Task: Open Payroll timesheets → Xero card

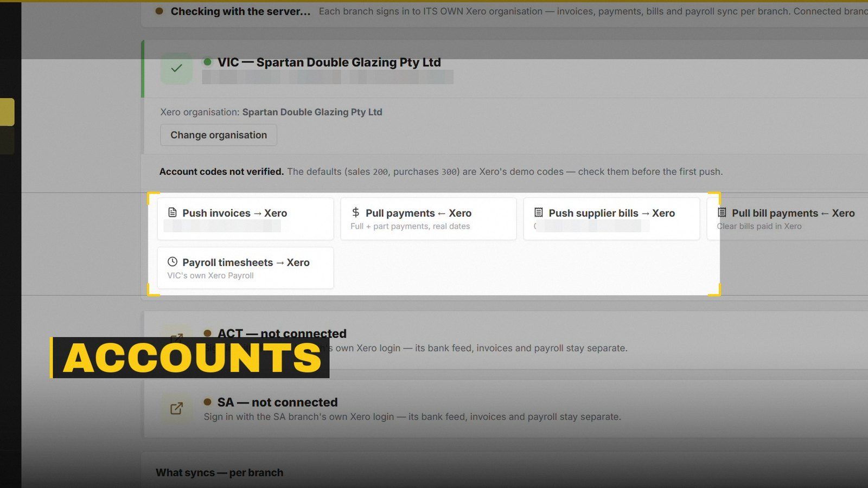Action: point(245,268)
